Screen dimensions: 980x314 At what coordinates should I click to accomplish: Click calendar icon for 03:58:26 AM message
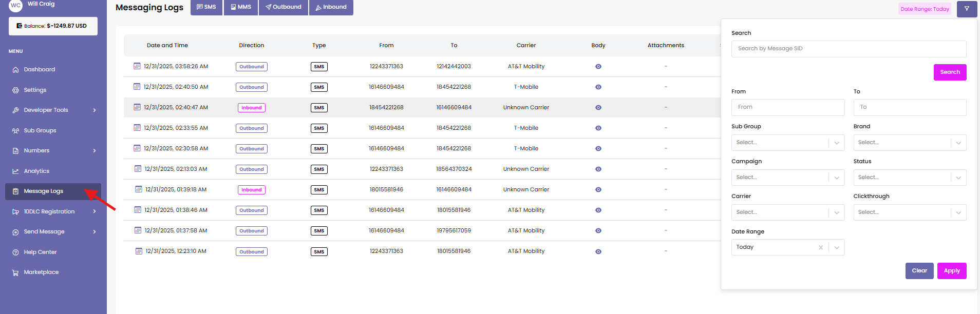point(137,66)
